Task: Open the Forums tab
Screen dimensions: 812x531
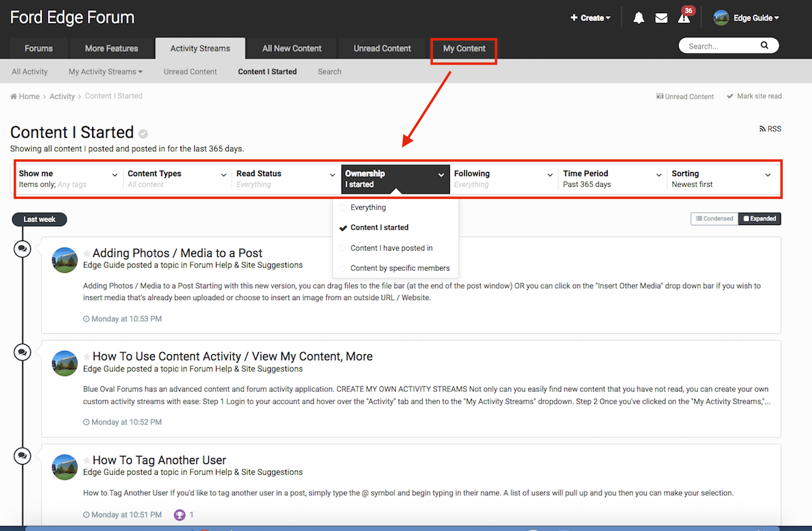Action: [x=39, y=49]
